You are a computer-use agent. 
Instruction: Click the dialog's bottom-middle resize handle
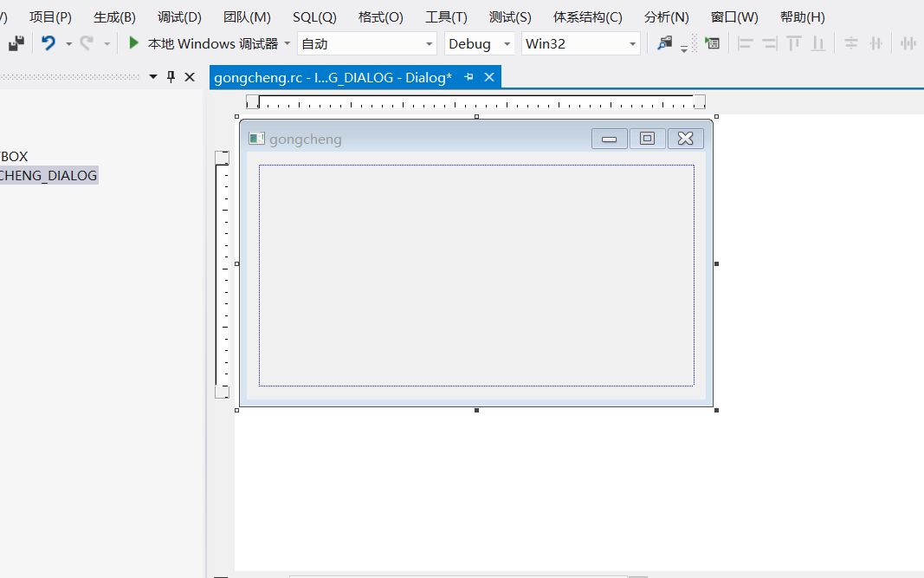tap(477, 410)
